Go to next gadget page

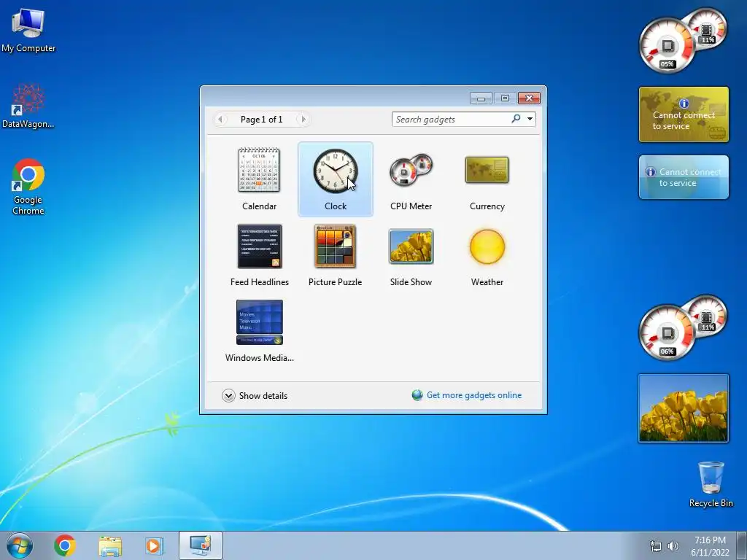coord(303,119)
